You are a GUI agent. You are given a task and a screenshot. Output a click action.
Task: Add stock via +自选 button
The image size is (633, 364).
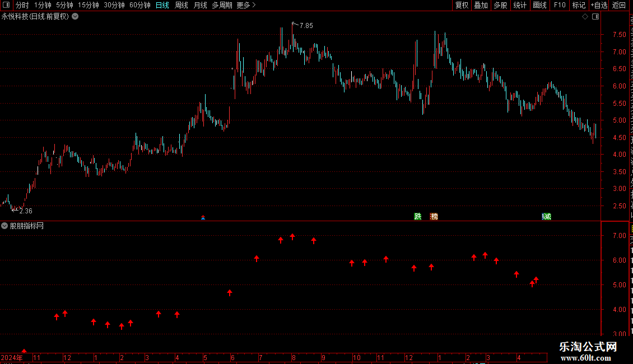point(599,5)
